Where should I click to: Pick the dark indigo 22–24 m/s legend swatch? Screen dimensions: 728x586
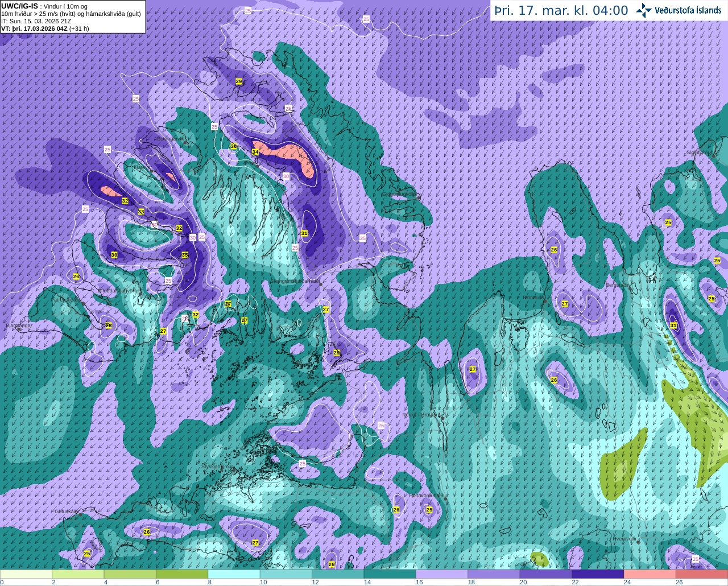pos(598,574)
